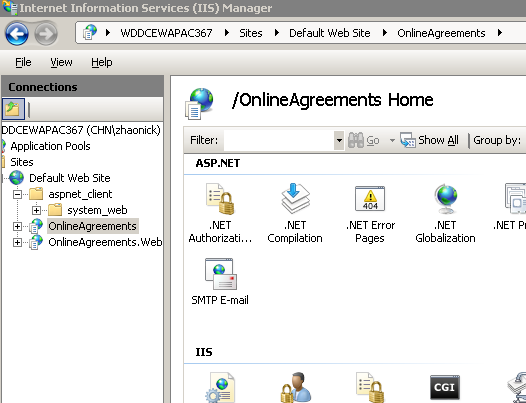Open the partially visible .NET Profile icon
Viewport: 526px width, 403px height.
click(515, 199)
